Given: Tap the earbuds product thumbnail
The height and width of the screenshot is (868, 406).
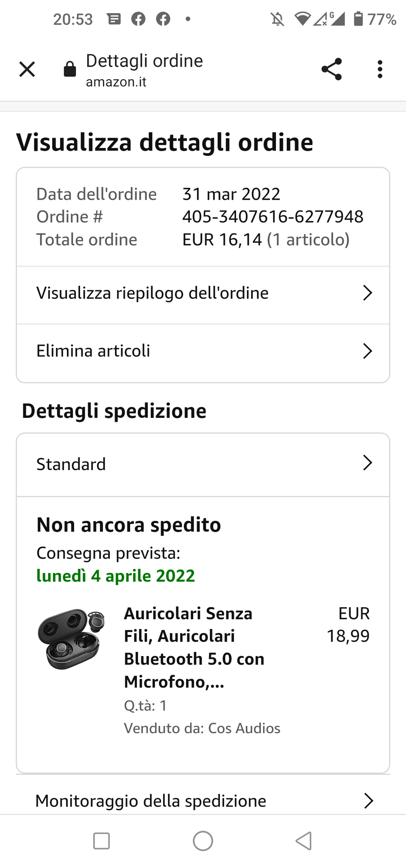Looking at the screenshot, I should point(71,639).
